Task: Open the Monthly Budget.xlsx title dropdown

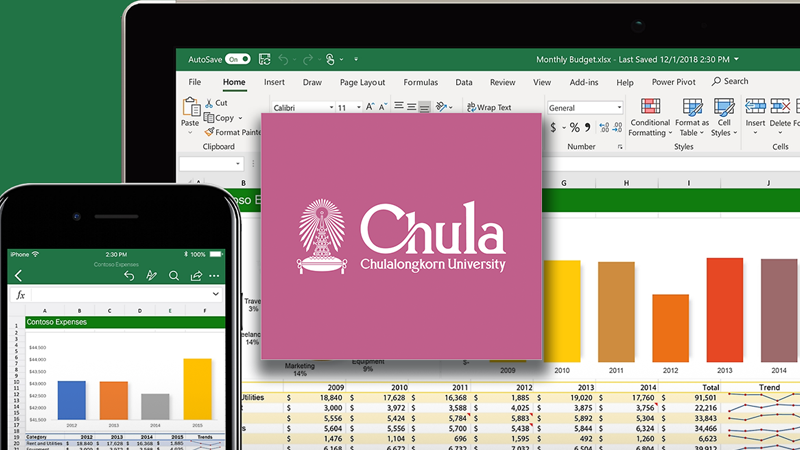Action: 736,59
